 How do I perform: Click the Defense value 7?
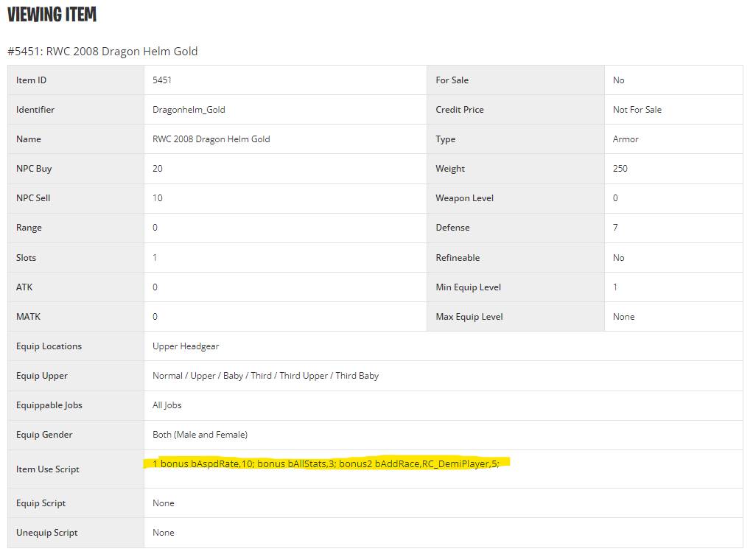615,228
